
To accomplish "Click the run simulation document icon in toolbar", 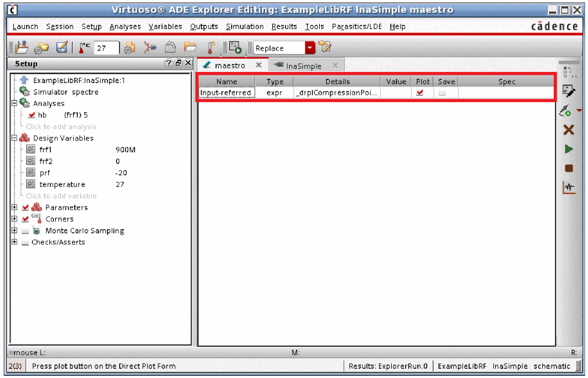I will 235,48.
